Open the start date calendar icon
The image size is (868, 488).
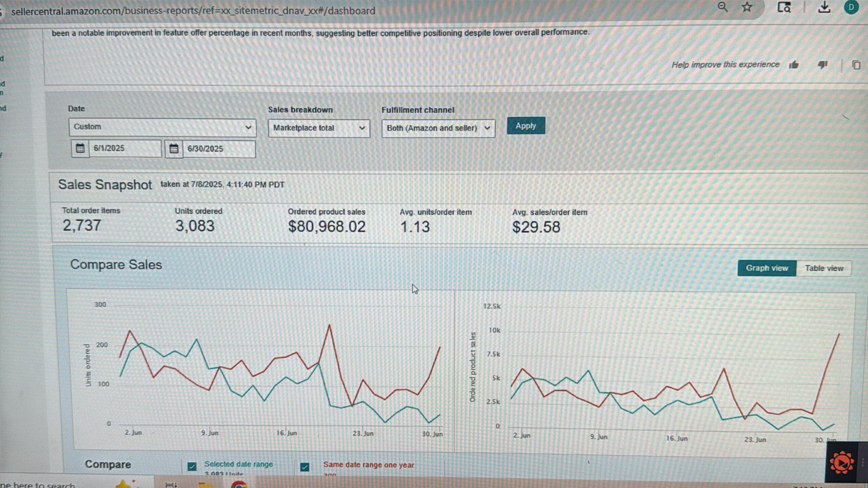click(x=80, y=148)
